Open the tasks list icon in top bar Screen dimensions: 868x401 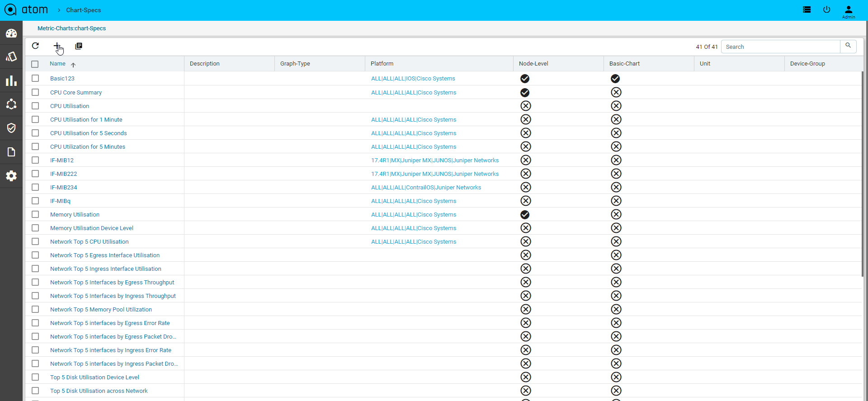807,9
